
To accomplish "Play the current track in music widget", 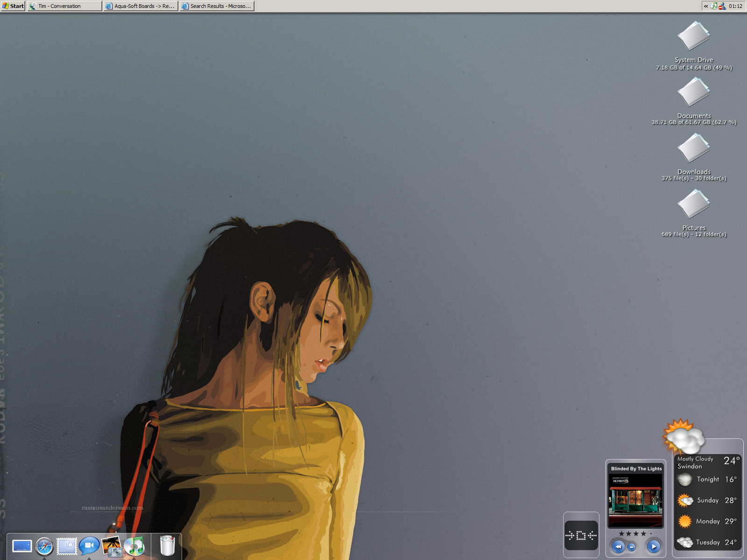I will coord(654,546).
